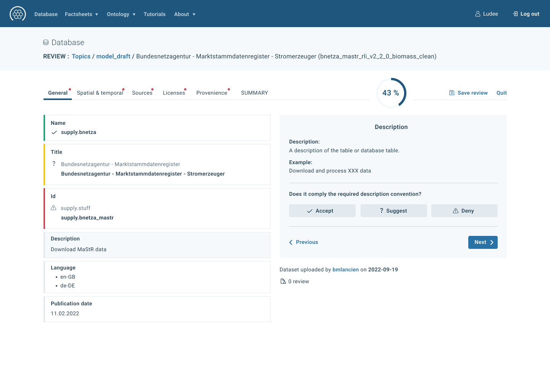This screenshot has height=392, width=550.
Task: Click the database icon beside the Database heading
Action: tap(46, 42)
